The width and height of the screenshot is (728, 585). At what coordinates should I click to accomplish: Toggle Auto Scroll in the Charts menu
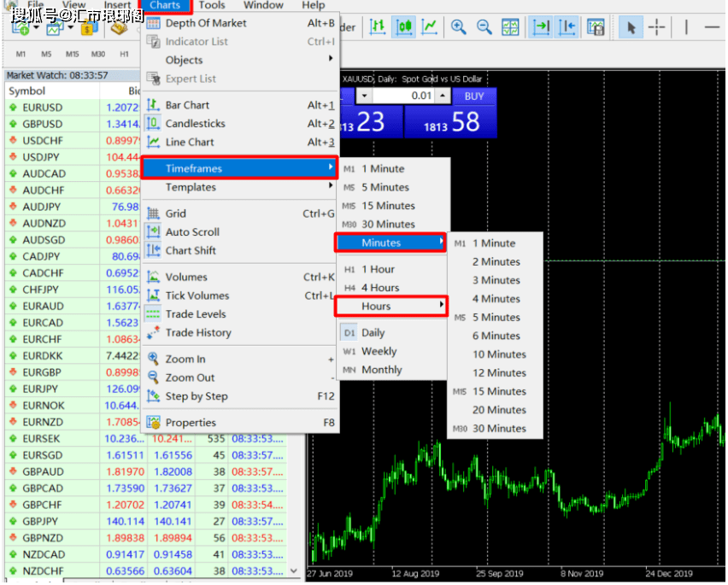[x=240, y=232]
